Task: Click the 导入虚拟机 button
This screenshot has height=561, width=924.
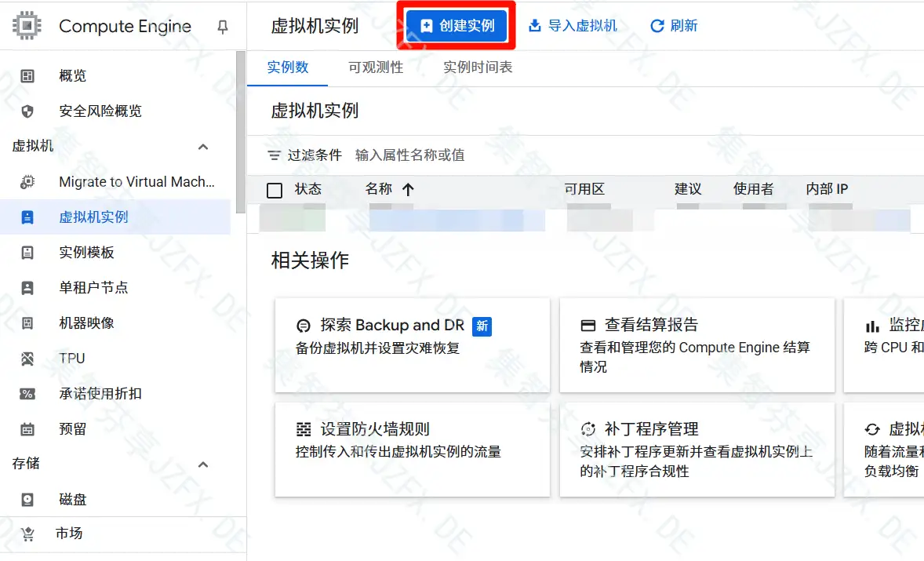Action: click(x=572, y=26)
